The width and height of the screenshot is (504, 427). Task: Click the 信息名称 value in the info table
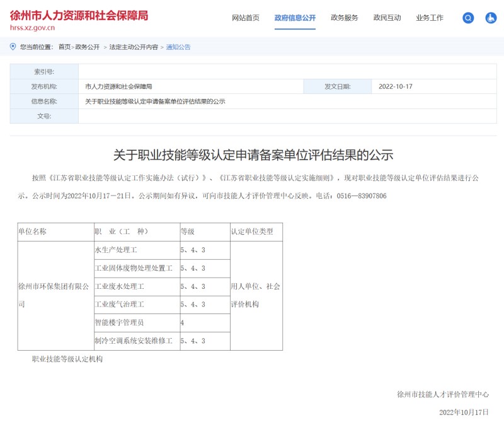(155, 102)
